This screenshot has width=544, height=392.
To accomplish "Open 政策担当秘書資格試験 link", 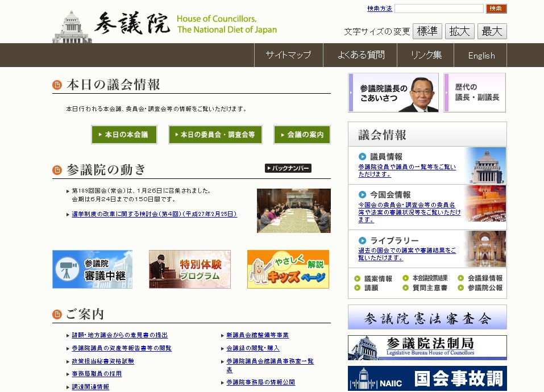I will (x=103, y=361).
